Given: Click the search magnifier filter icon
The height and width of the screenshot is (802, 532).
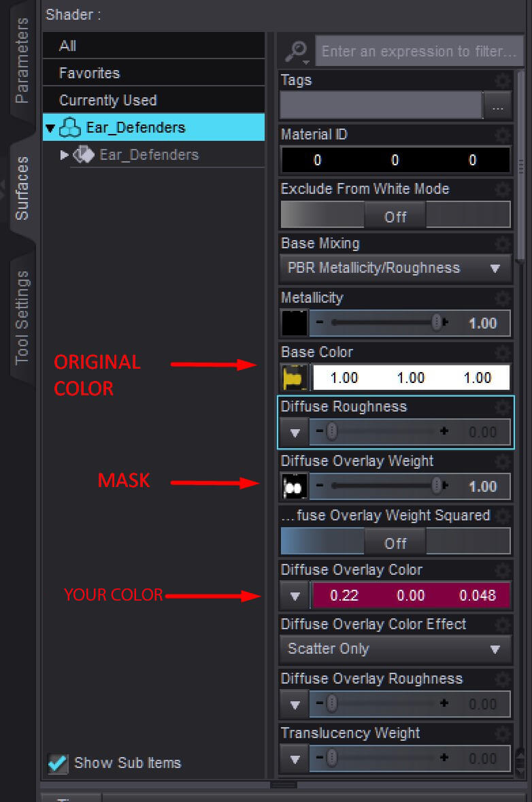Looking at the screenshot, I should click(x=297, y=52).
